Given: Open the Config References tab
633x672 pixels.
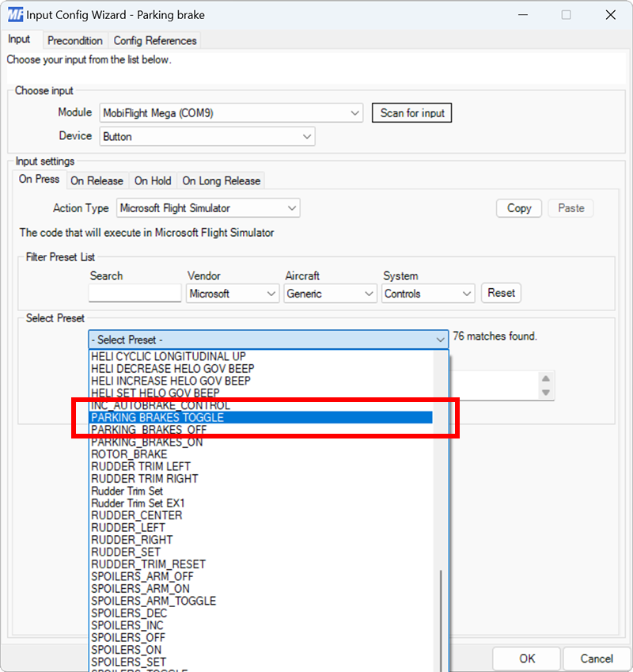Looking at the screenshot, I should (155, 40).
